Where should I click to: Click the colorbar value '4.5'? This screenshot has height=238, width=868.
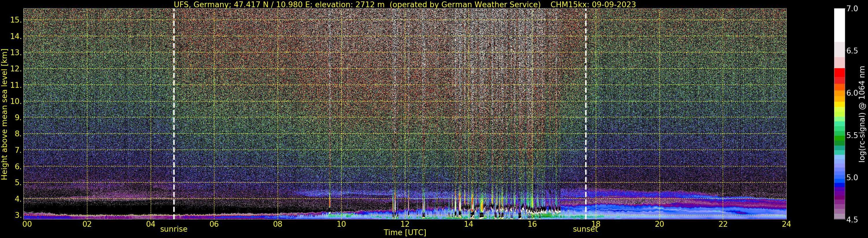(852, 220)
